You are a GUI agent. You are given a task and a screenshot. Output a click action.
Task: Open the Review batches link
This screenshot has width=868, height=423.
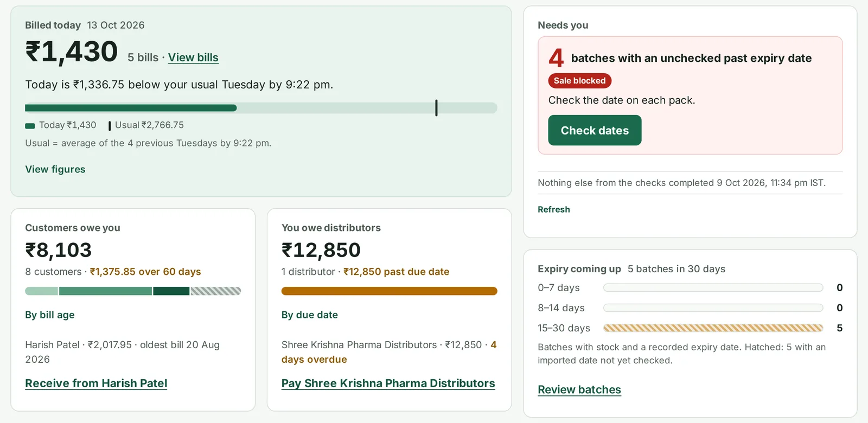click(x=579, y=389)
